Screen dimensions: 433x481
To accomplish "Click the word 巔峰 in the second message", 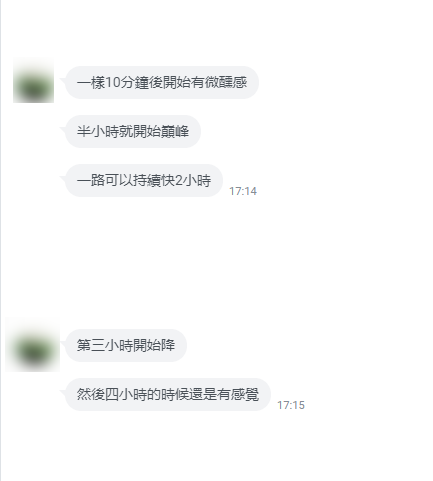I will pos(175,131).
